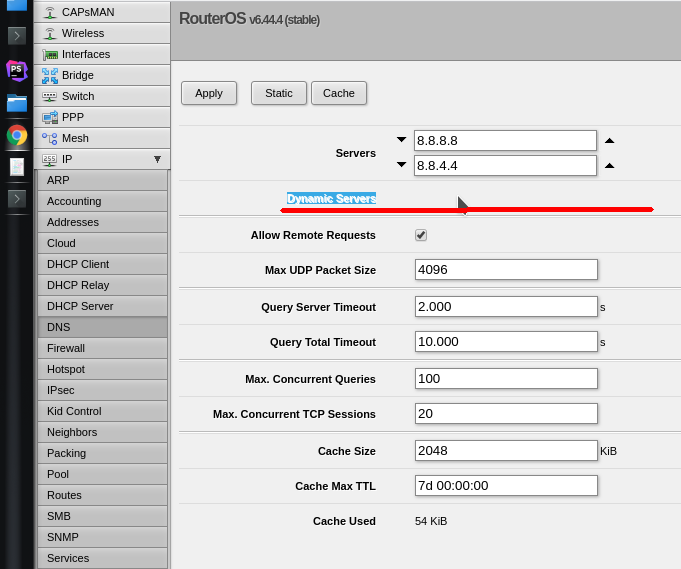
Task: Click the Wireless antenna icon
Action: point(50,33)
